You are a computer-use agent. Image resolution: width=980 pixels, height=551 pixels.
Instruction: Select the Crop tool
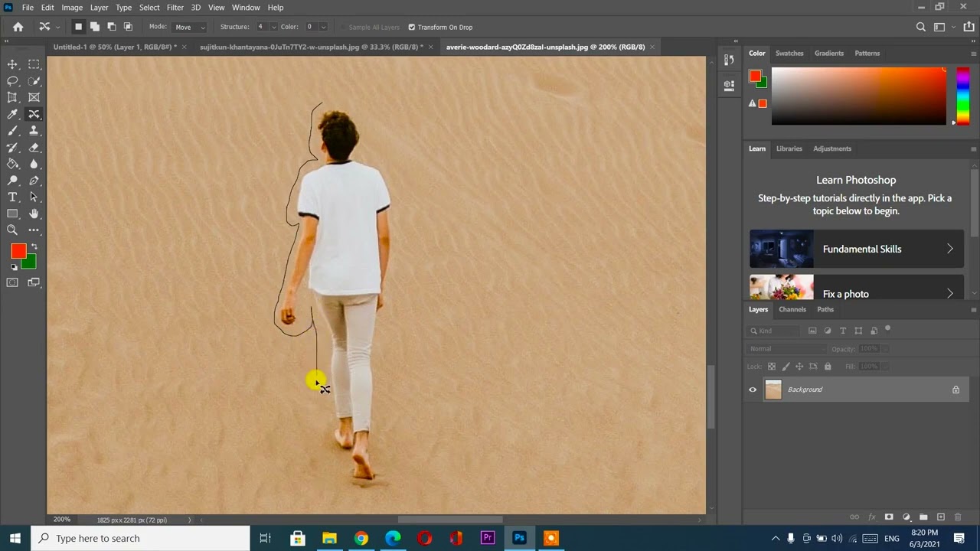(x=12, y=97)
